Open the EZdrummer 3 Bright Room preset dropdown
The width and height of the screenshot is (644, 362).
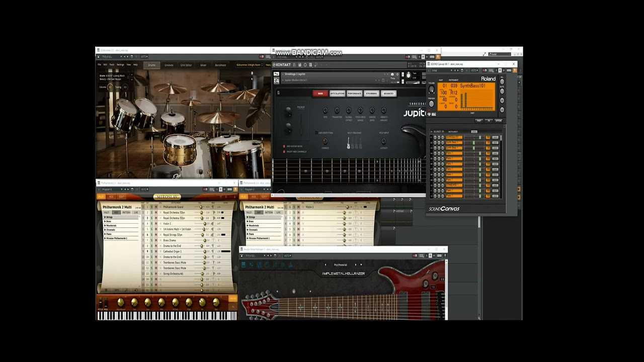coord(250,65)
